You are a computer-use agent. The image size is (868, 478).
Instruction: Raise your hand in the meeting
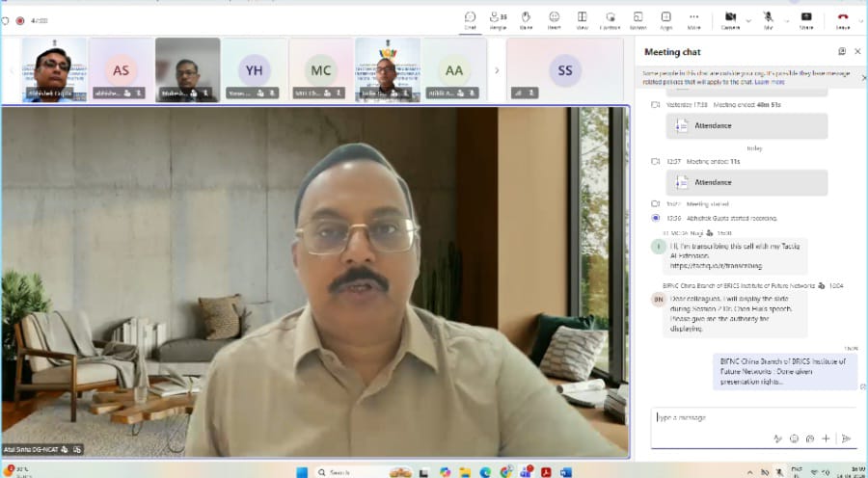526,20
